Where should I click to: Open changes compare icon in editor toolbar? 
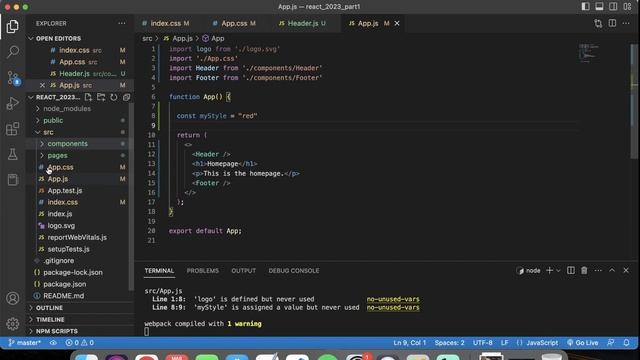(598, 23)
